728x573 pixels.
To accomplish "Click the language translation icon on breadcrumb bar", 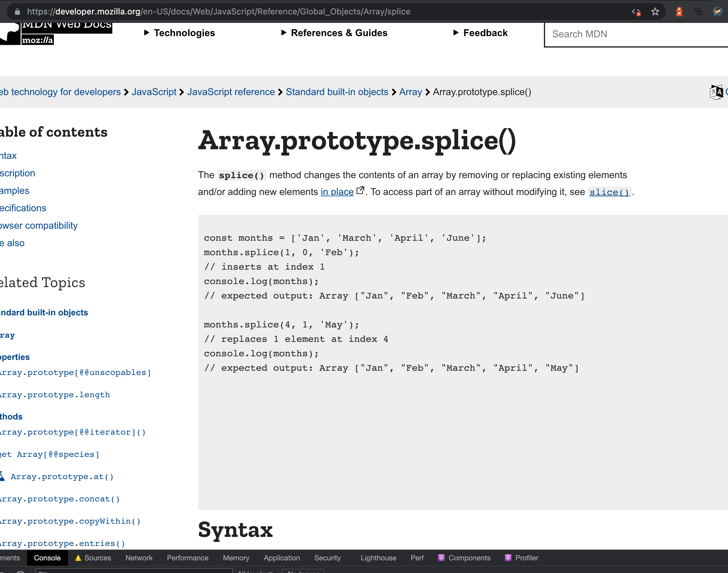I will pos(716,92).
